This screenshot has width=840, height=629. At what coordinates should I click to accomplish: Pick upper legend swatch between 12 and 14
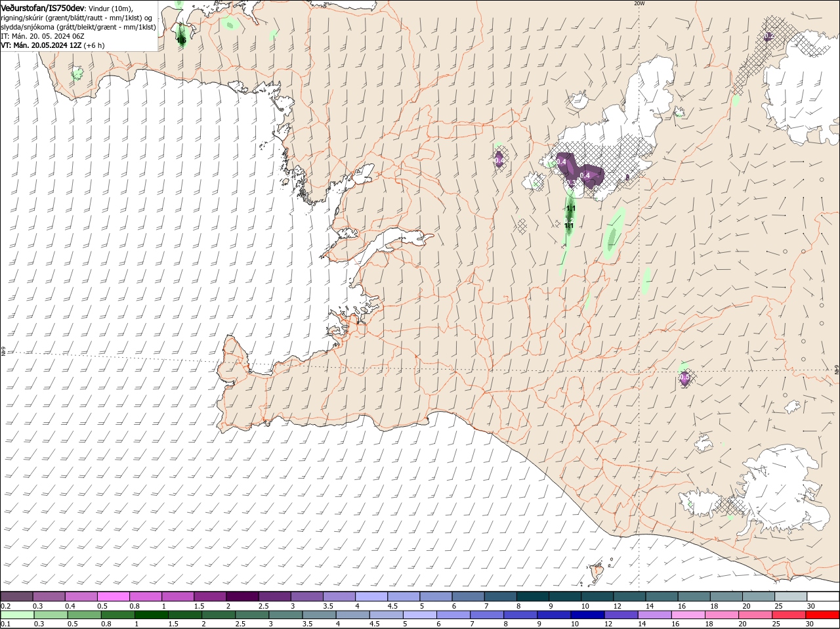[x=629, y=596]
